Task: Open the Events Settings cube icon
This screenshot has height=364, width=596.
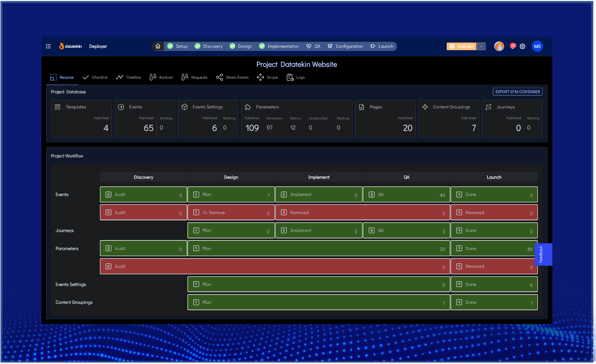Action: (185, 107)
